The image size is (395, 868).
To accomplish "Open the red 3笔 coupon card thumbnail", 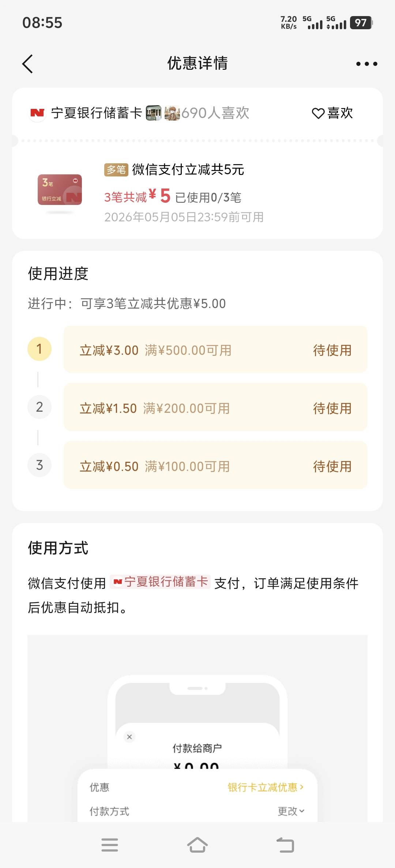I will click(x=60, y=190).
